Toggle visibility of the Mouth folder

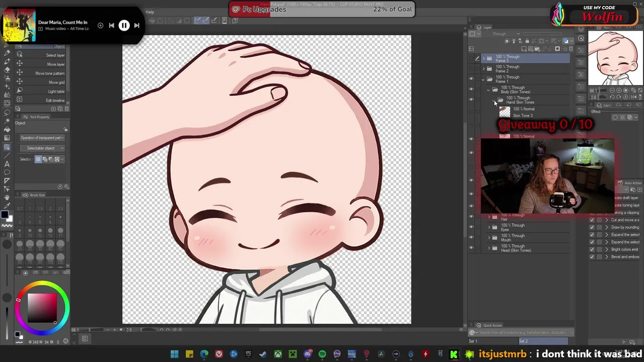tap(471, 238)
